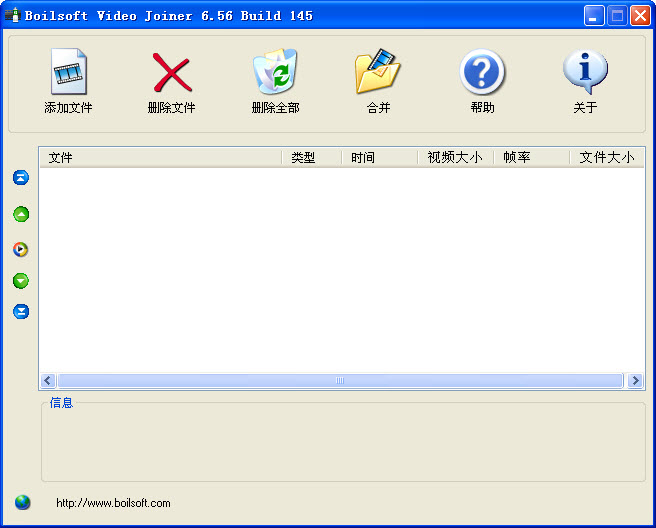The image size is (656, 528).
Task: Sort by the 视频大小 column header
Action: pyautogui.click(x=456, y=158)
